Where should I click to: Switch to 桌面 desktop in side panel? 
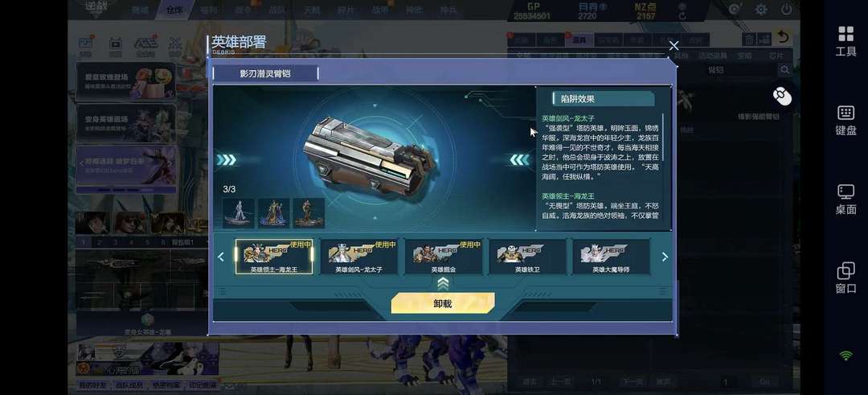[845, 200]
